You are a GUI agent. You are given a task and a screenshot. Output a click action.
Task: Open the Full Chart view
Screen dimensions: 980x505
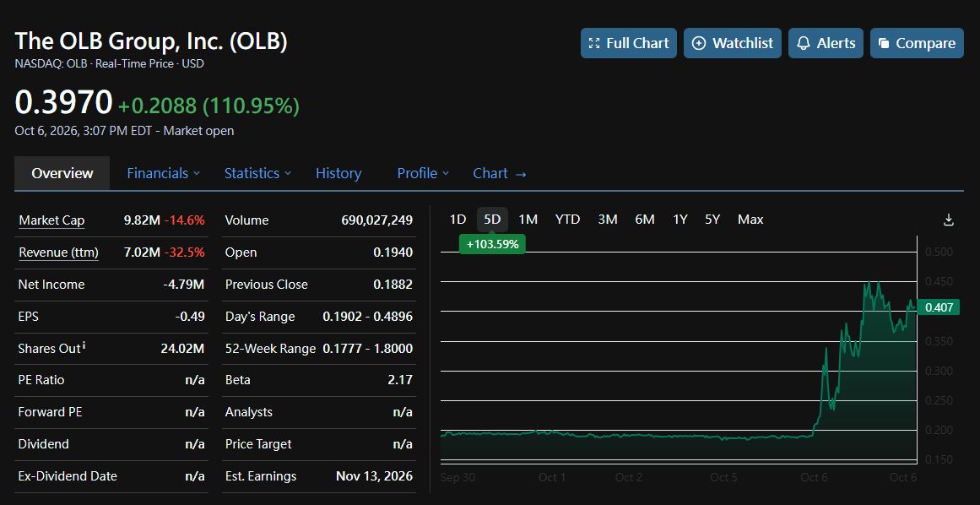click(x=628, y=43)
